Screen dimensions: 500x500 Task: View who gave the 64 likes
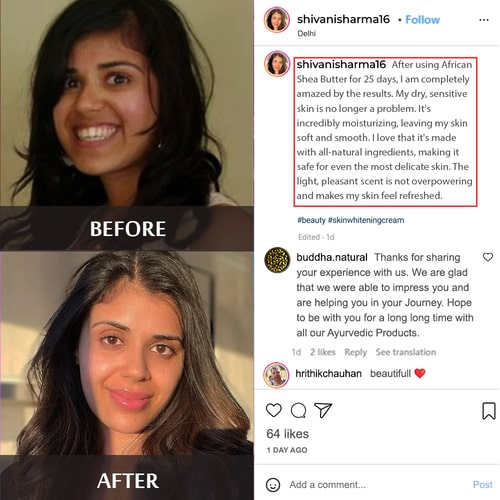287,434
